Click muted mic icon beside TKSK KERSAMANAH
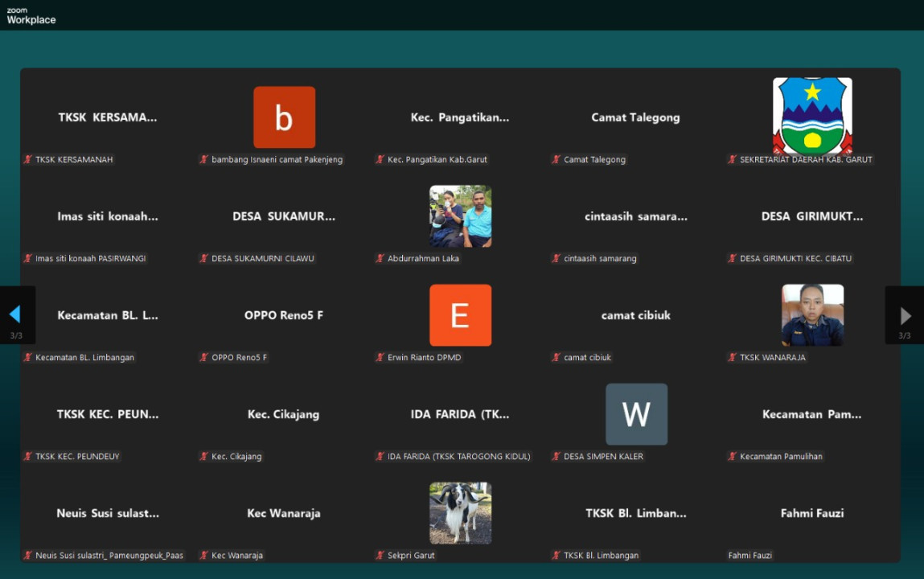 [x=27, y=159]
